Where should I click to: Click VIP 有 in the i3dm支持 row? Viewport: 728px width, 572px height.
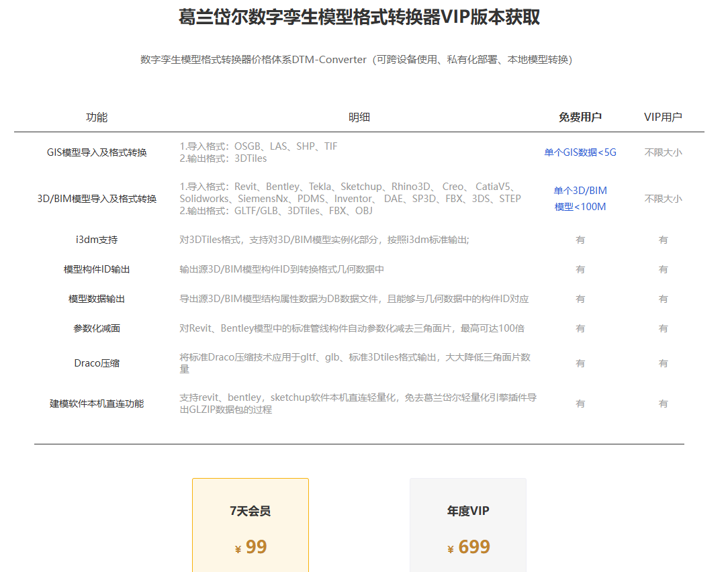click(663, 240)
